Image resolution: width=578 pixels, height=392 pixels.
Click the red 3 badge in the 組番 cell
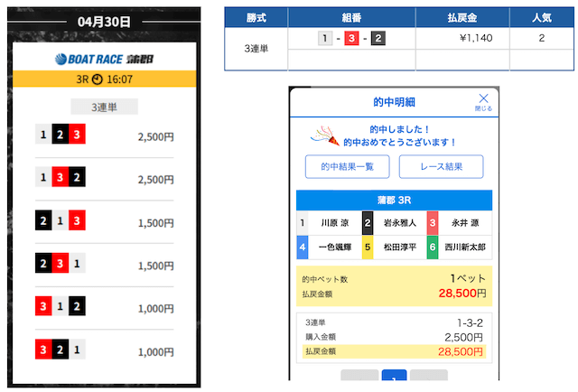click(x=351, y=38)
